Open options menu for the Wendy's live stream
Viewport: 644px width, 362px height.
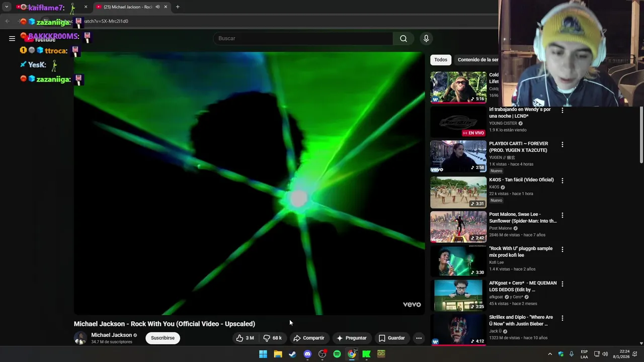[562, 110]
